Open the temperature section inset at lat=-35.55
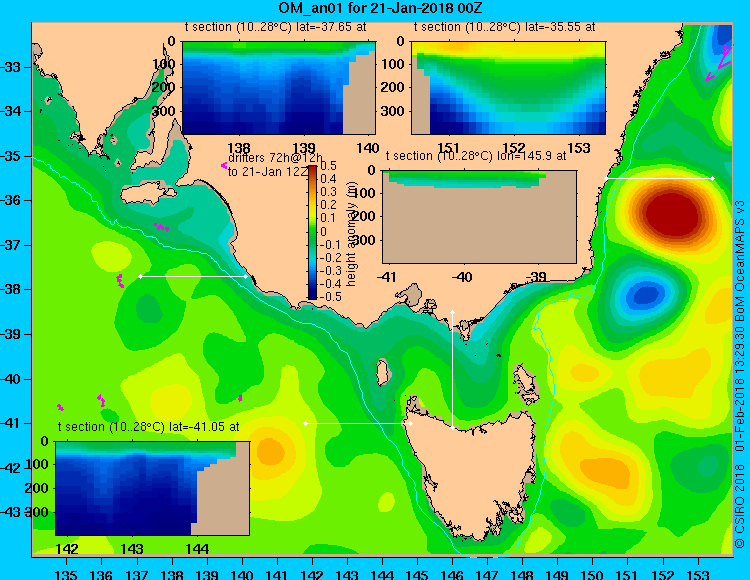750x580 pixels. coord(508,88)
